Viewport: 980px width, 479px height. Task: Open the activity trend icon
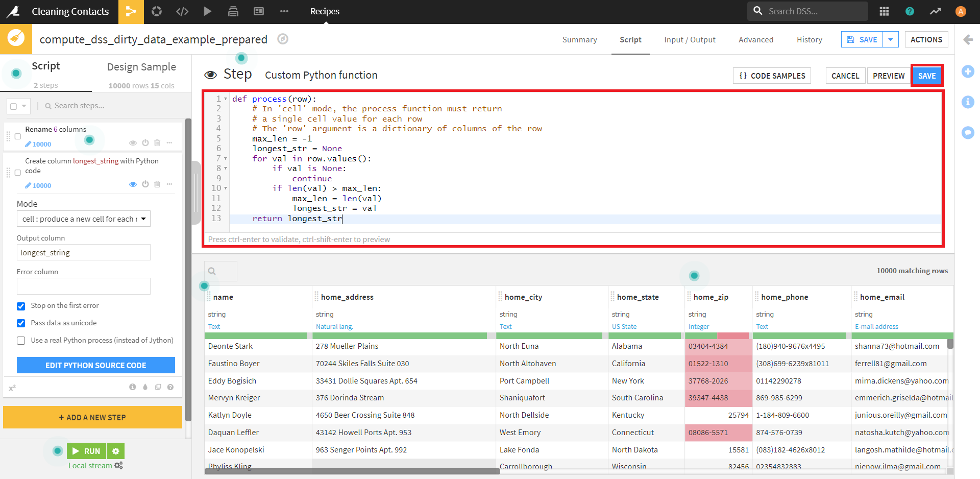935,11
